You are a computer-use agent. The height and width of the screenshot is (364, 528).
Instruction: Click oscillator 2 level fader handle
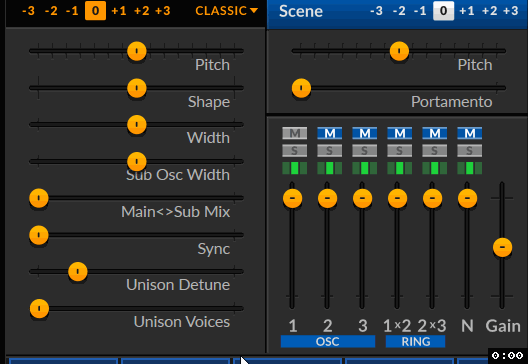(327, 198)
